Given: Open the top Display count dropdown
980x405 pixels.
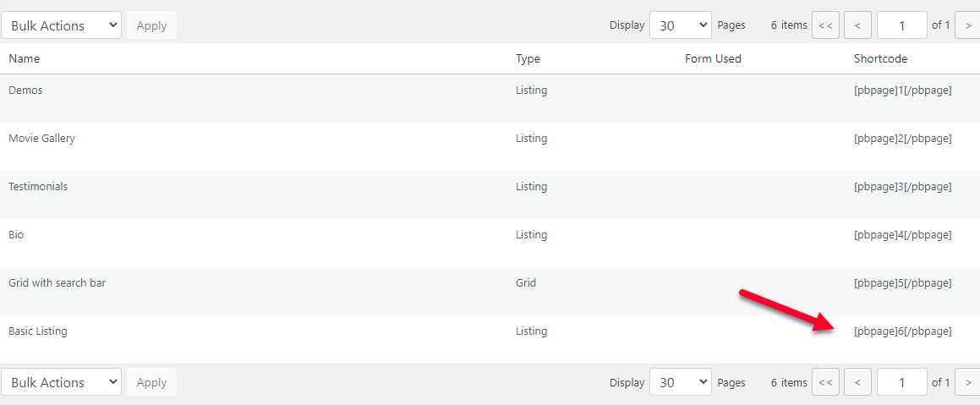Looking at the screenshot, I should 680,25.
